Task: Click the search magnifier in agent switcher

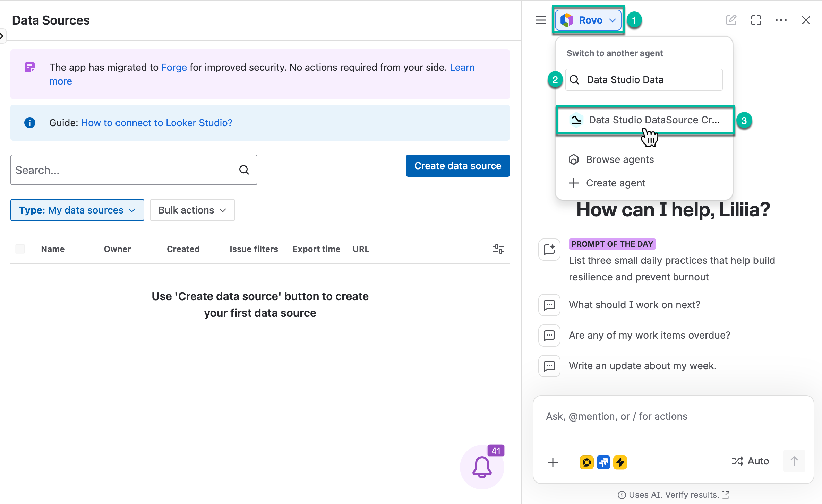Action: pyautogui.click(x=574, y=80)
